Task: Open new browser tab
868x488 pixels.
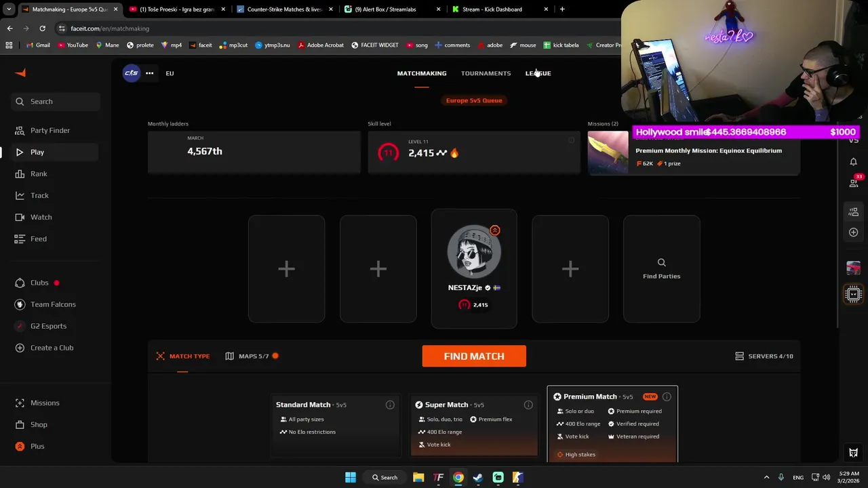Action: [x=562, y=9]
